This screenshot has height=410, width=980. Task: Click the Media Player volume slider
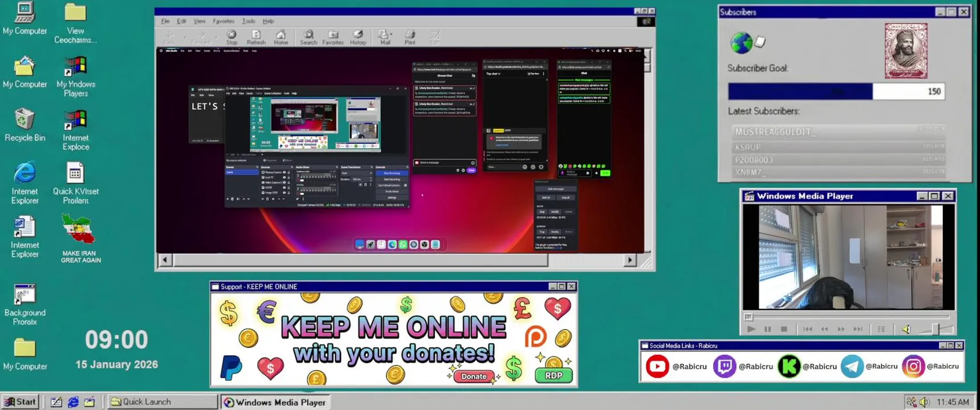tap(935, 329)
